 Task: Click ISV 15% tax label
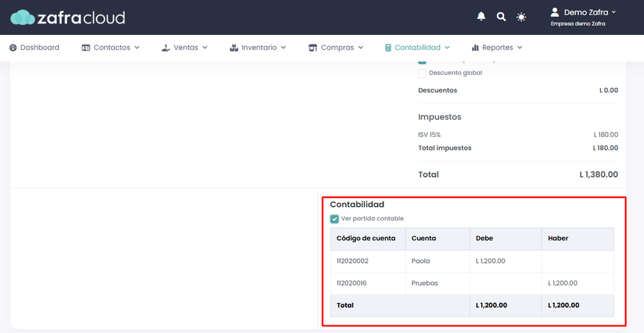[x=429, y=135]
